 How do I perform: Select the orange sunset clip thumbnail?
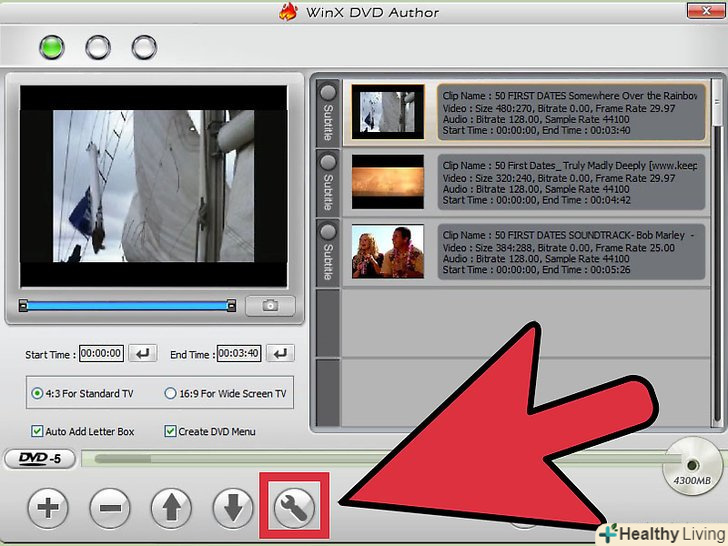(388, 182)
